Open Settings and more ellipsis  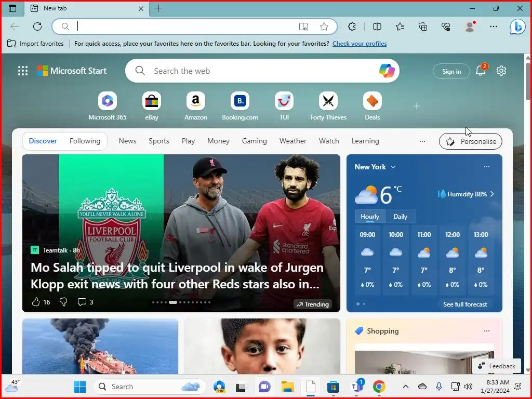click(x=494, y=26)
